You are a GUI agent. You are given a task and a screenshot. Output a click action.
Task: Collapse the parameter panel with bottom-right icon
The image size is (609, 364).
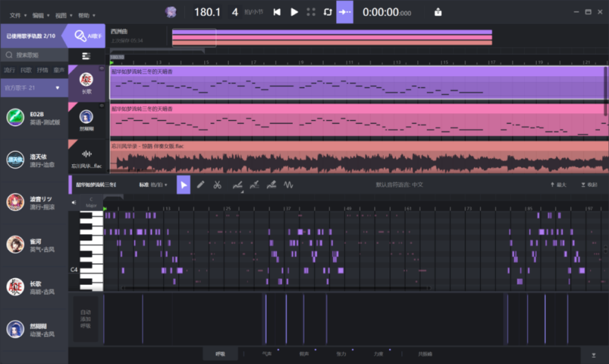(593, 355)
